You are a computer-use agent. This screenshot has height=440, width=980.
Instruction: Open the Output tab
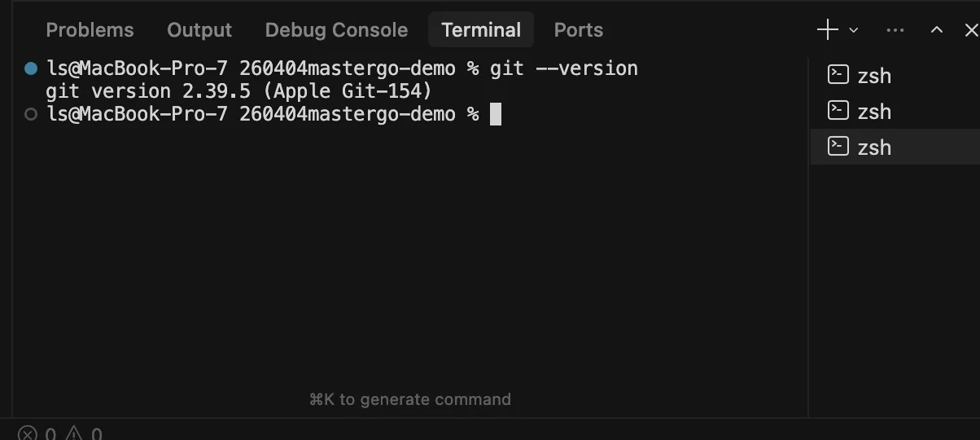click(199, 30)
